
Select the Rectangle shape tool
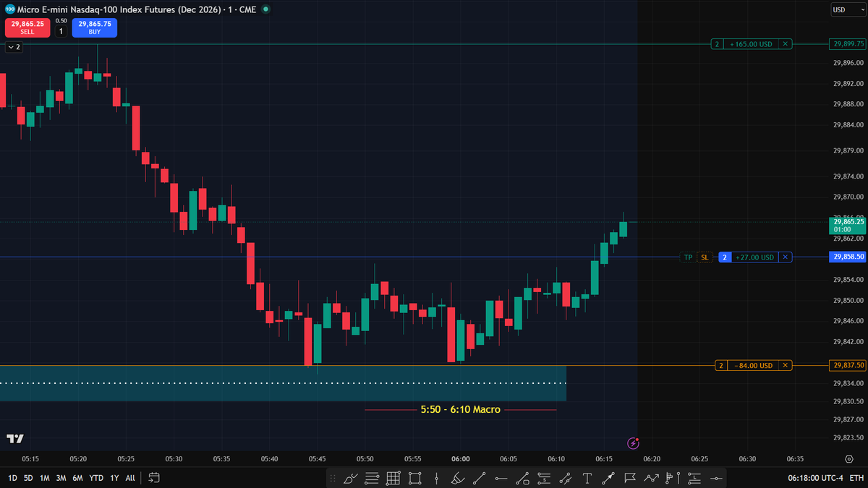(414, 478)
